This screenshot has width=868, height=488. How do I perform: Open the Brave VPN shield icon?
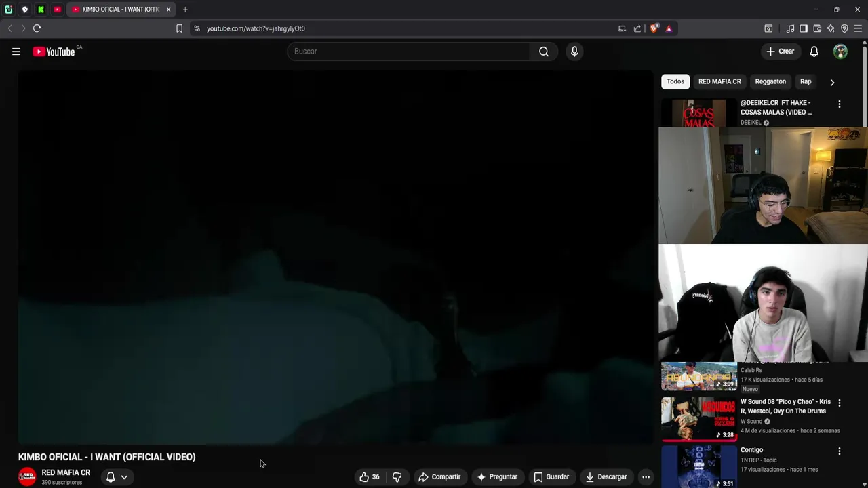click(844, 28)
